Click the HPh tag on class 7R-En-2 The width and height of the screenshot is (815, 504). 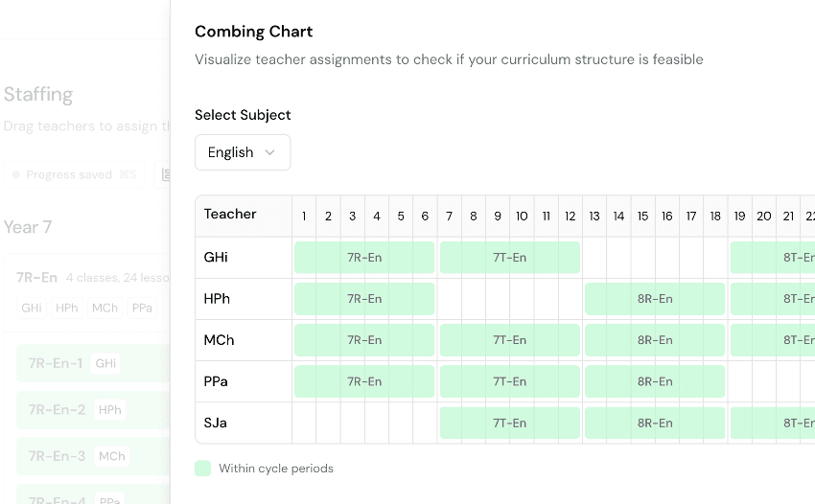tap(109, 410)
